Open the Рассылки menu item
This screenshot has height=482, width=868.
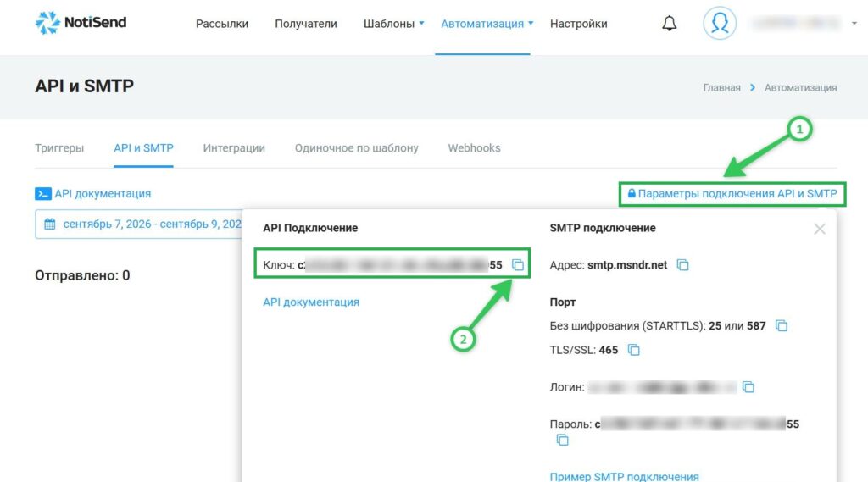pos(222,24)
